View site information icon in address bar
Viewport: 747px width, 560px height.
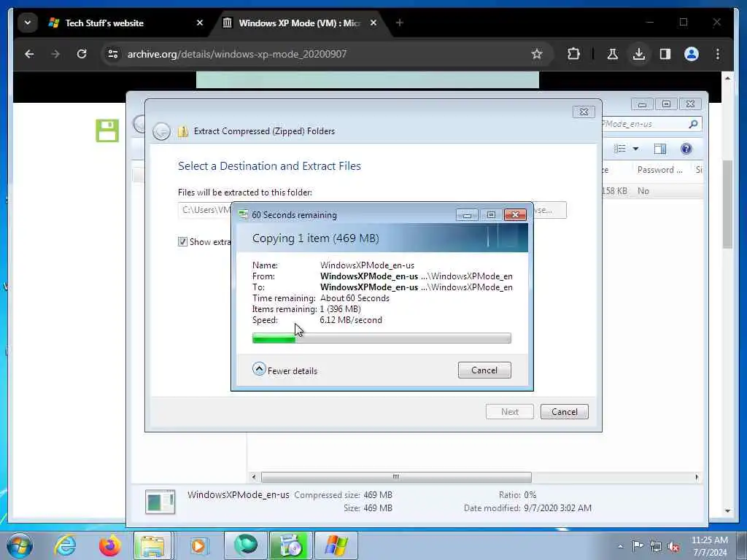[x=113, y=54]
